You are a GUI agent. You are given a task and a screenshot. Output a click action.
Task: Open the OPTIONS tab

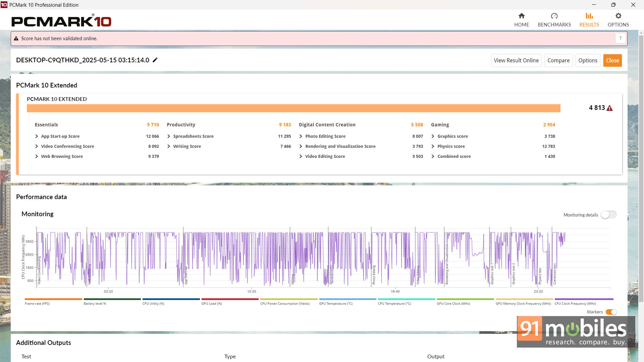pos(618,20)
